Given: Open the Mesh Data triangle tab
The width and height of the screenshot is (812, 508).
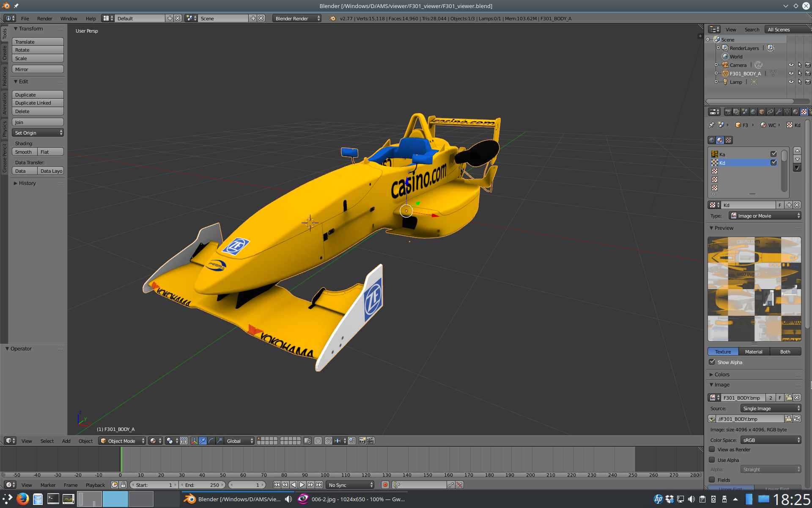Looking at the screenshot, I should coord(787,112).
